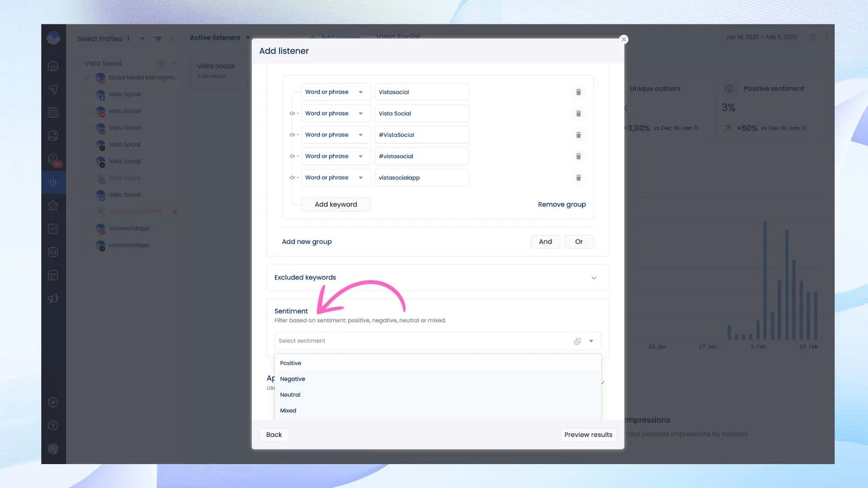Trash the lowercase #vistasocial keyword row

pyautogui.click(x=578, y=157)
